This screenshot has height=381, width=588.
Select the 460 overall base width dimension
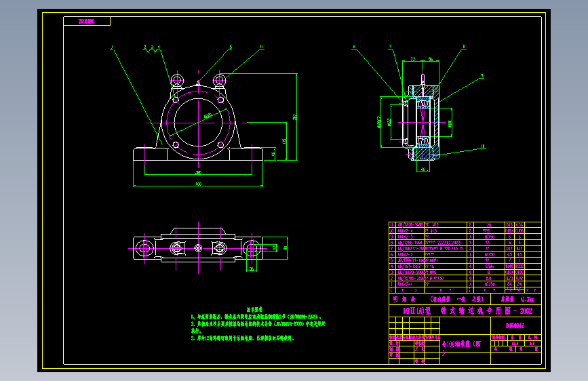tap(198, 184)
